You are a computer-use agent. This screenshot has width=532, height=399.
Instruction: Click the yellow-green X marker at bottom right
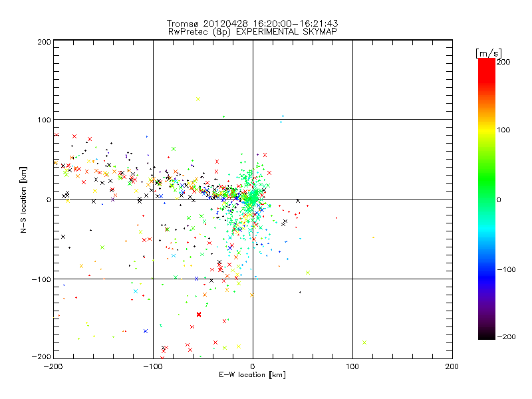pyautogui.click(x=364, y=342)
